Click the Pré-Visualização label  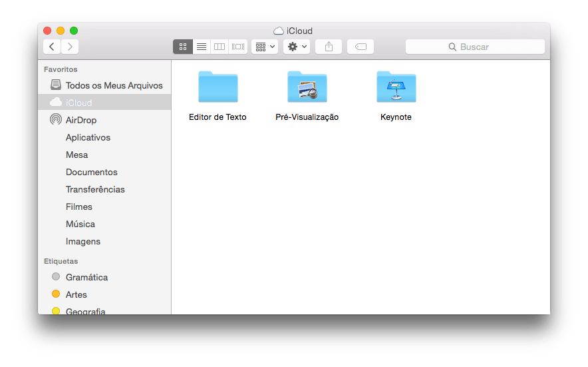(x=307, y=117)
